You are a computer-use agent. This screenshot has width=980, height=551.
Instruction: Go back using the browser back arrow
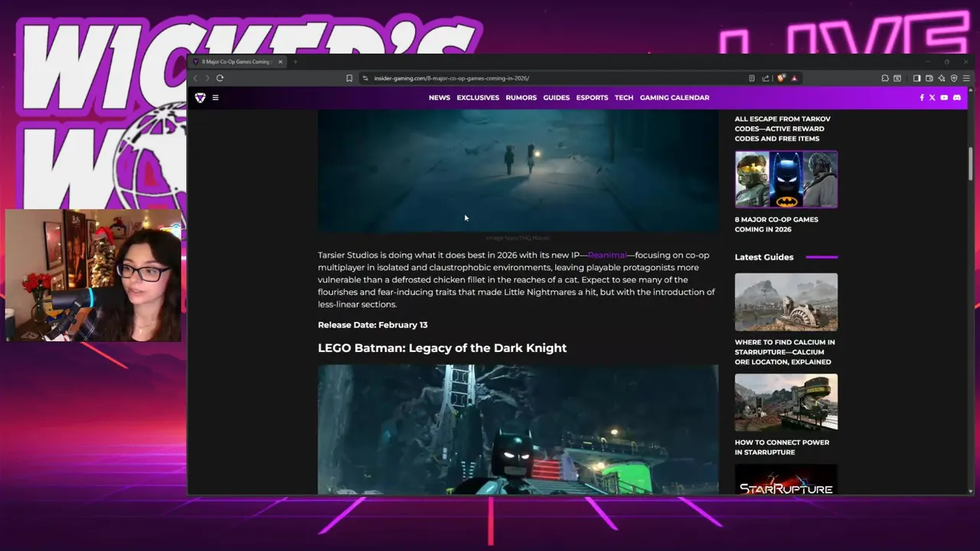195,78
